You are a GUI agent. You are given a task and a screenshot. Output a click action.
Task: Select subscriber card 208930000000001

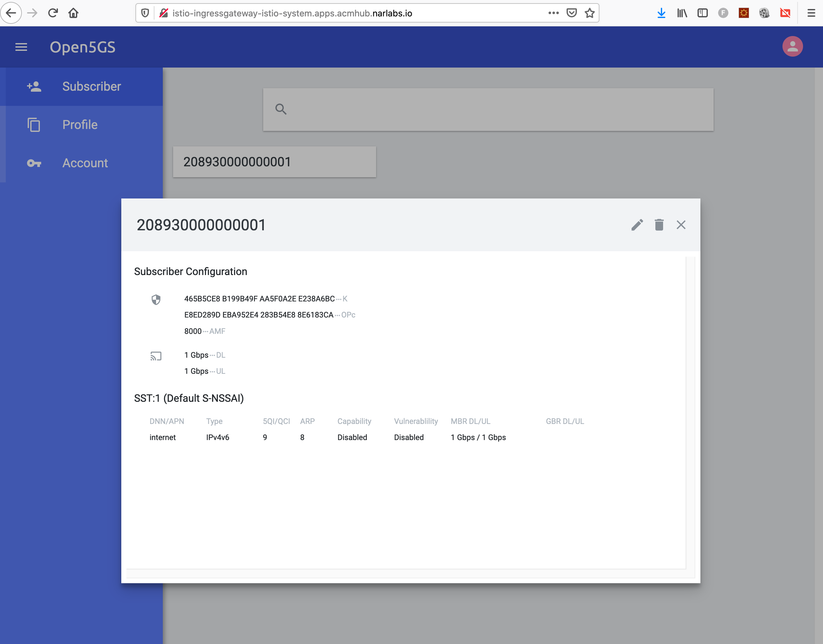[274, 162]
